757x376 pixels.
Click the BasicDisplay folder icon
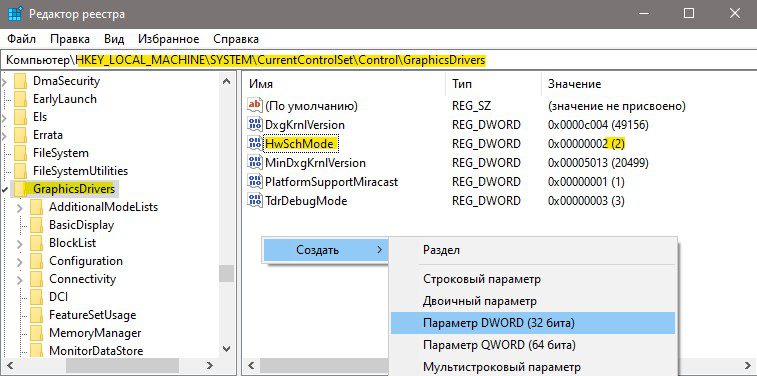point(37,225)
